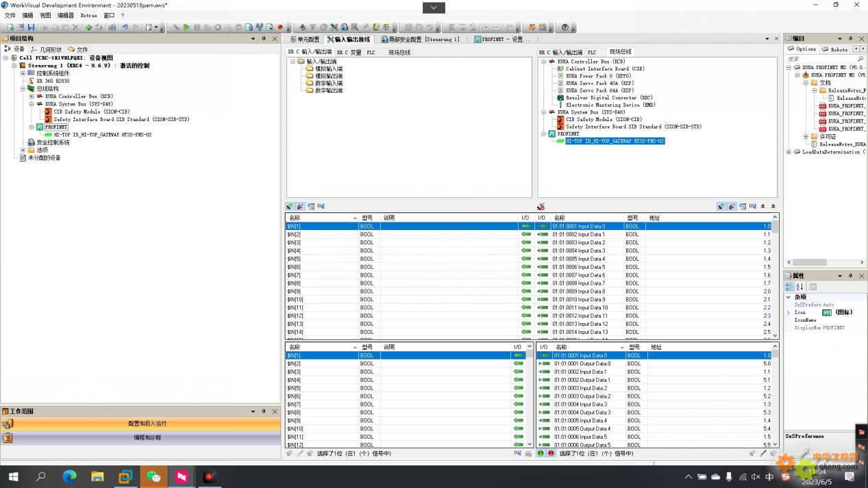Click the Help question-mark toolbar icon
Image resolution: width=868 pixels, height=488 pixels.
click(565, 27)
